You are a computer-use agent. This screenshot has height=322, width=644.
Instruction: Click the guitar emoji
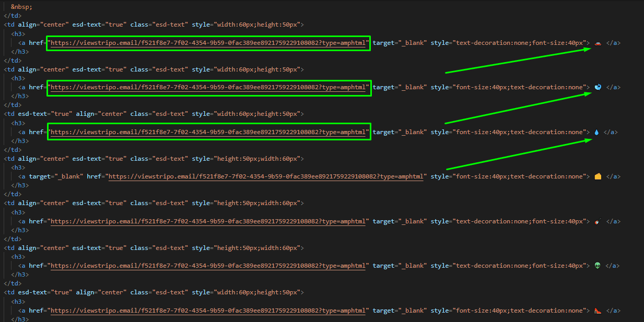click(598, 222)
